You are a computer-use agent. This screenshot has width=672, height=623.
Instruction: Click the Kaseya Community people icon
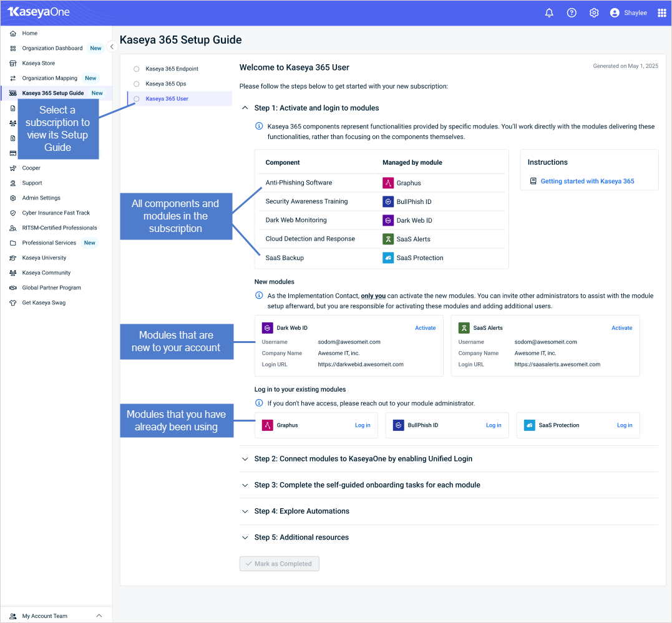click(x=13, y=273)
